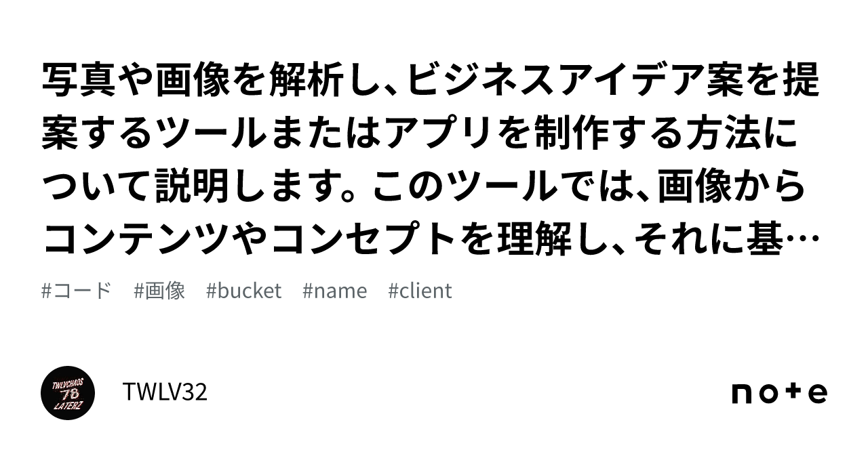Click the note logo
The width and height of the screenshot is (868, 454).
click(779, 393)
